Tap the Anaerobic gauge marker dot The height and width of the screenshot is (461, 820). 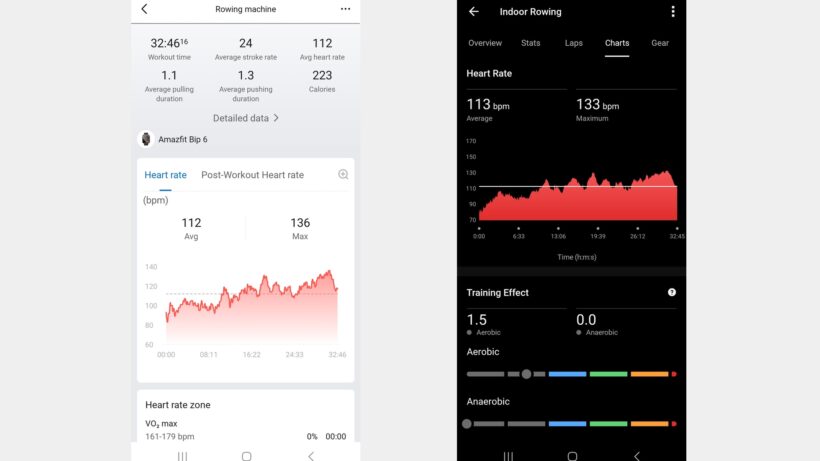tap(467, 424)
